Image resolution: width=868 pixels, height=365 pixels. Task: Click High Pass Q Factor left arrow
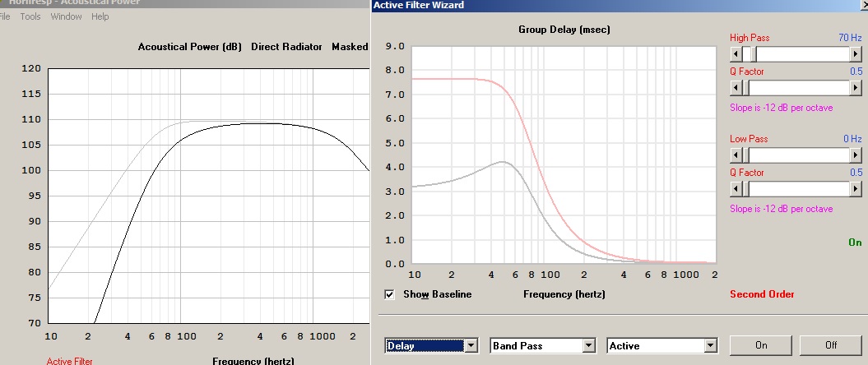(x=736, y=88)
